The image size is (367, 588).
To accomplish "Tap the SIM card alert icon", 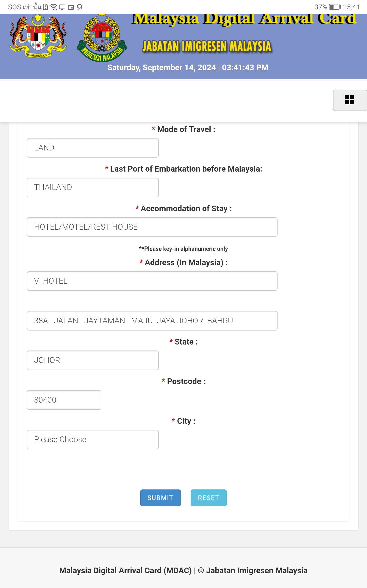I will coord(45,7).
